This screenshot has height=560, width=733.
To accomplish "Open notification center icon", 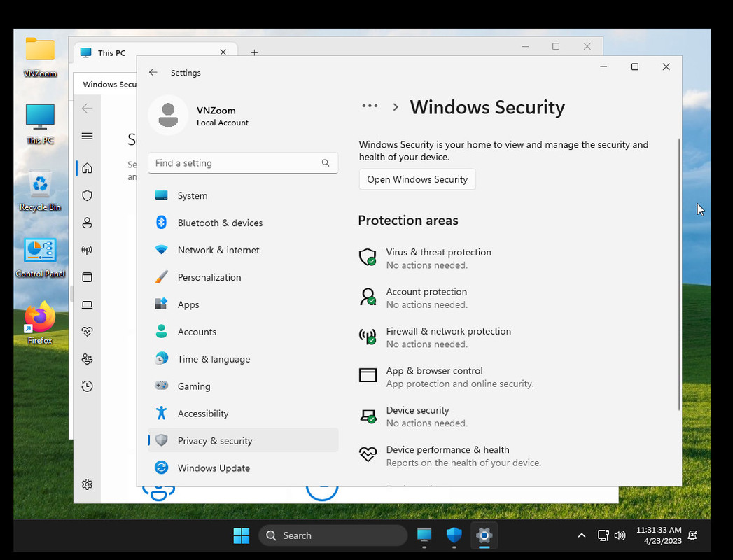I will (693, 535).
